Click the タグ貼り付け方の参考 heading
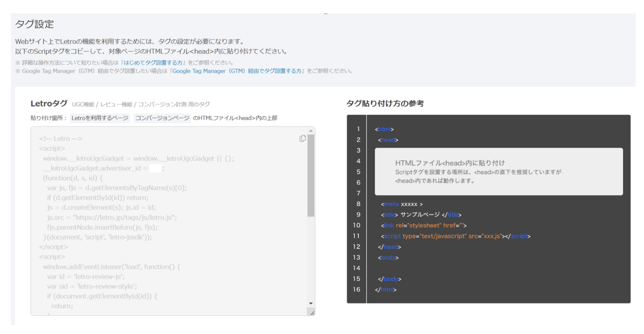Image resolution: width=644 pixels, height=334 pixels. tap(385, 102)
